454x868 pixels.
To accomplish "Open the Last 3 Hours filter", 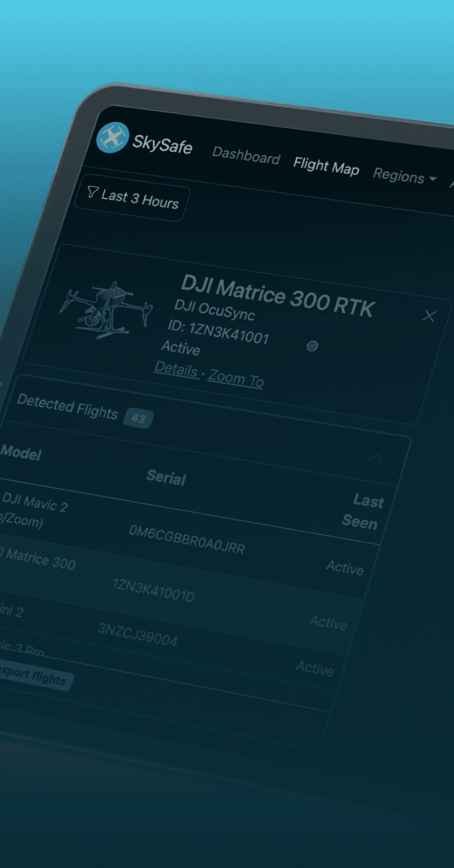I will coord(133,198).
